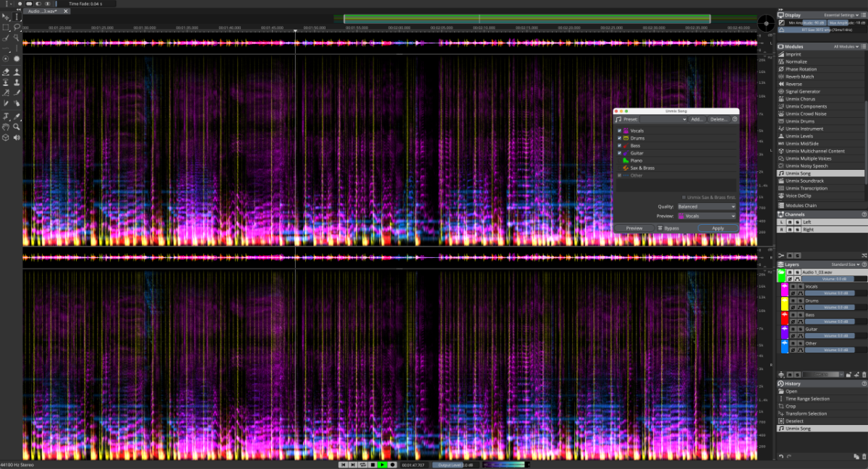Screen dimensions: 868x469
Task: Enable Sax & Brass checkbox
Action: click(619, 168)
